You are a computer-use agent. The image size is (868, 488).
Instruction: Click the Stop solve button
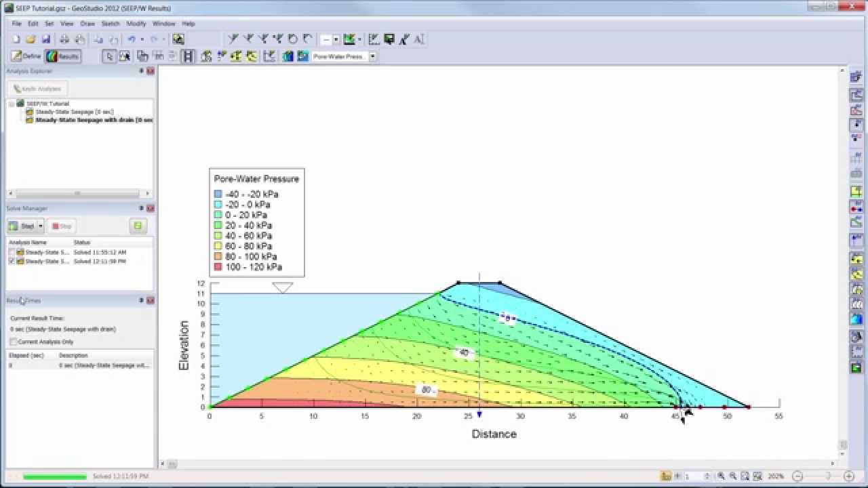point(62,226)
